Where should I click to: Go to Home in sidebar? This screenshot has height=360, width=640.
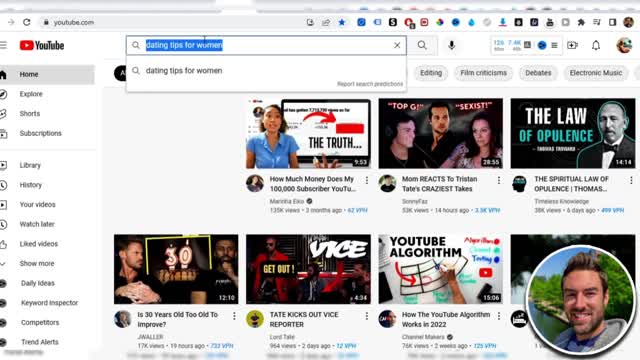click(x=47, y=74)
